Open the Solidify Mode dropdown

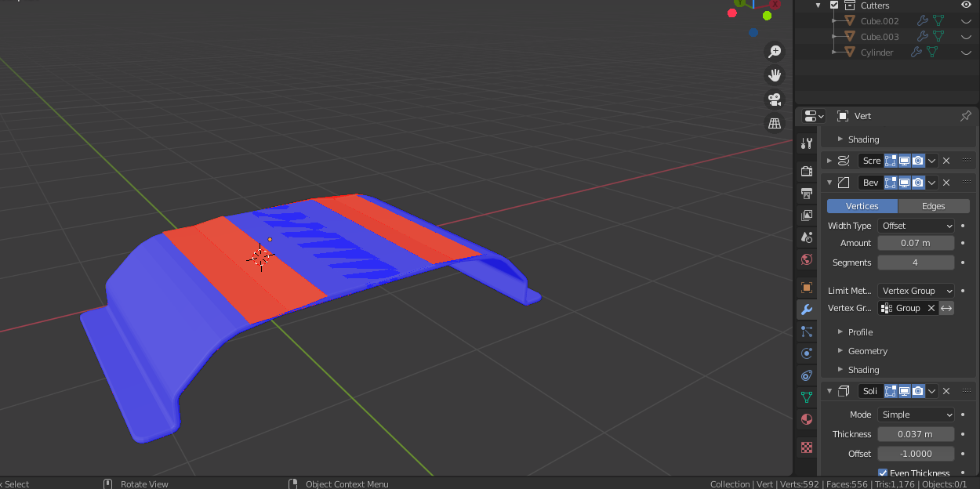916,415
